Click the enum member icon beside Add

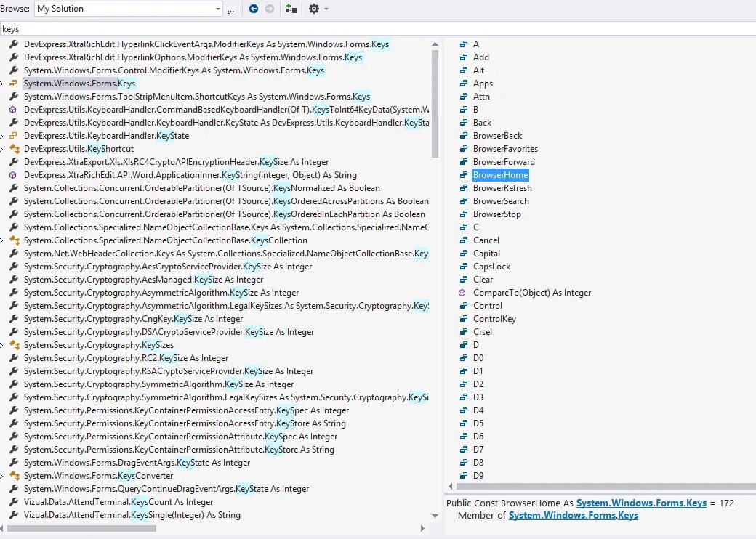[x=463, y=57]
